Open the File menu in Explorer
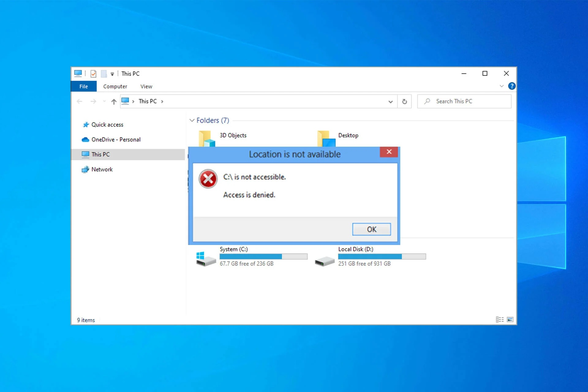 tap(84, 86)
